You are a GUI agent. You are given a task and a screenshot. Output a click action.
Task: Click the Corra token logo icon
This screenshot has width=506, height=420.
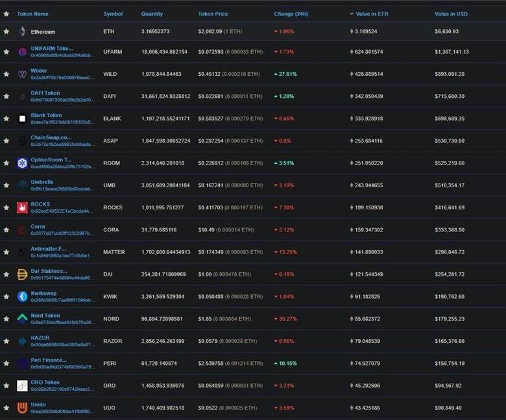22,230
